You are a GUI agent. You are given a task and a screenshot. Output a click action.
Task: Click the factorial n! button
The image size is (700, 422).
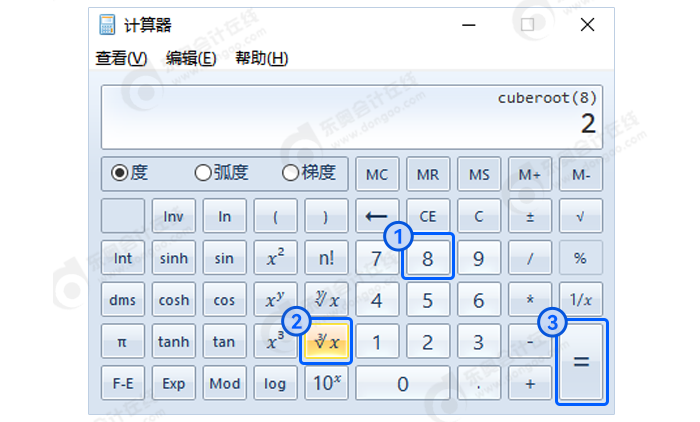pos(327,258)
